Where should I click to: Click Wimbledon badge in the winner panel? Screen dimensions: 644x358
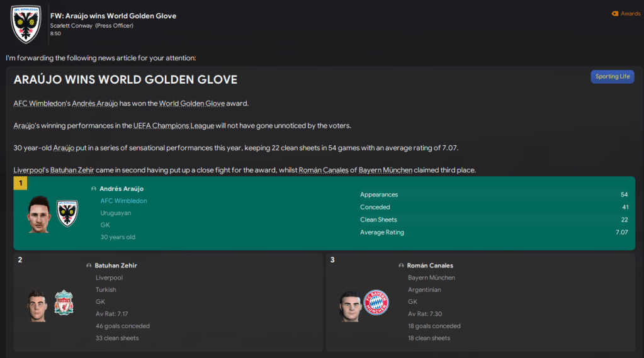point(67,214)
